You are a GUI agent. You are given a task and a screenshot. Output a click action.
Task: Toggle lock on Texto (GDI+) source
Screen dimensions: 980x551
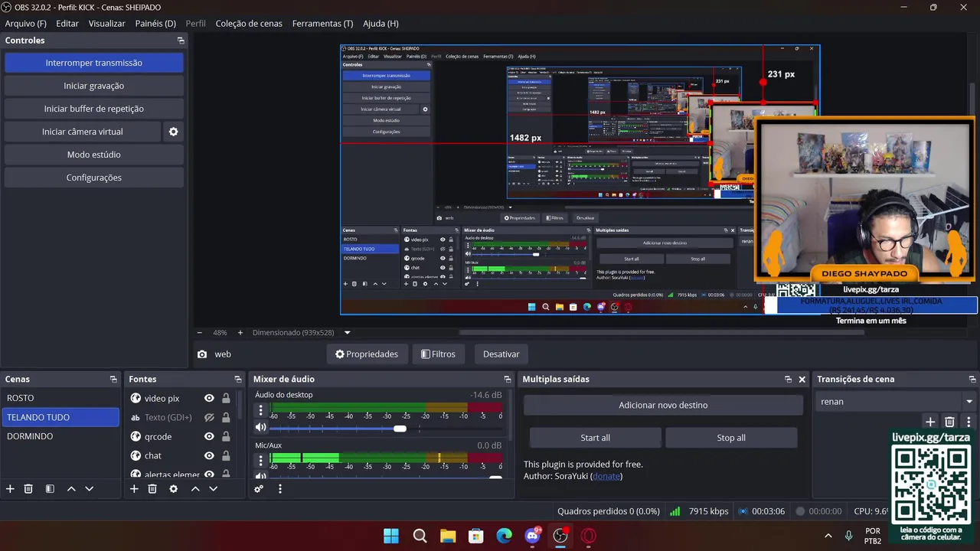click(226, 417)
